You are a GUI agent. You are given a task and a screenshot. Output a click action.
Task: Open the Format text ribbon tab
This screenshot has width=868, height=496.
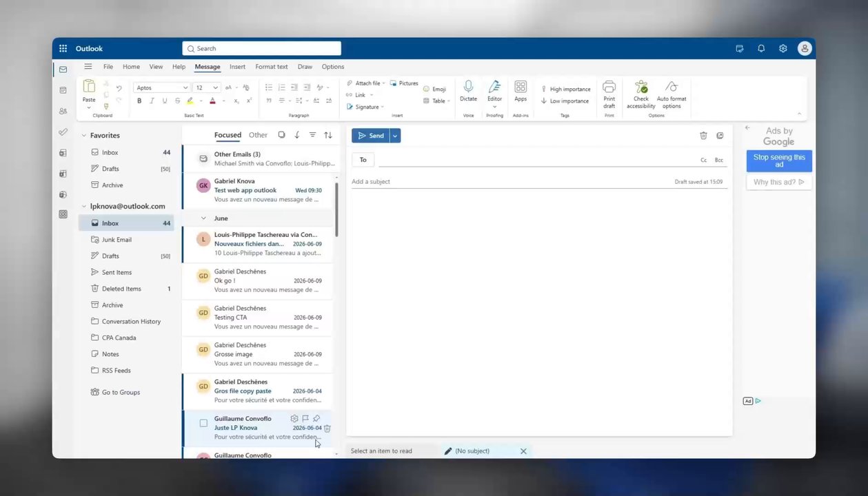point(272,67)
